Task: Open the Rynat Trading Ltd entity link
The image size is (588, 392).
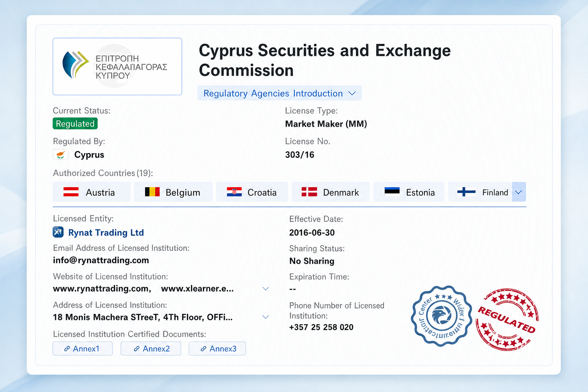Action: pyautogui.click(x=106, y=232)
